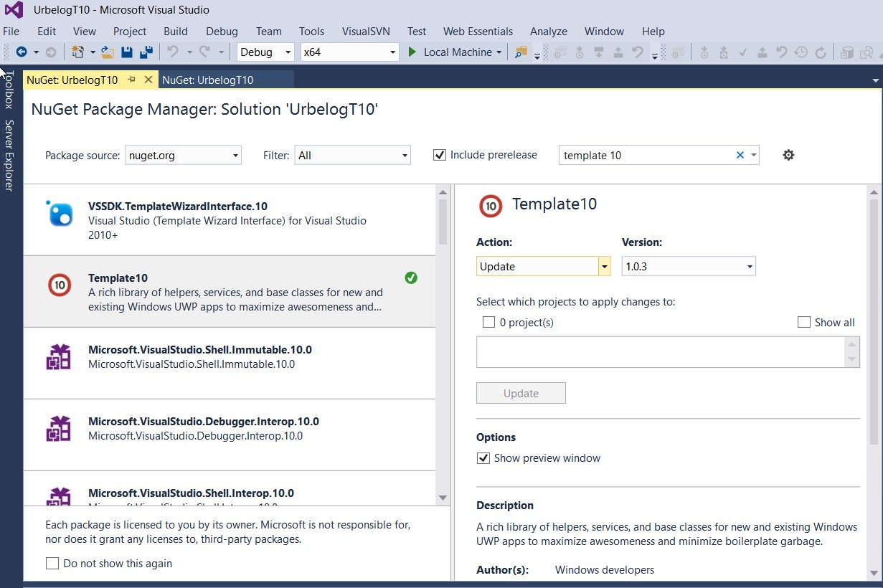The width and height of the screenshot is (883, 588).
Task: Toggle the Show preview window checkbox
Action: 483,458
